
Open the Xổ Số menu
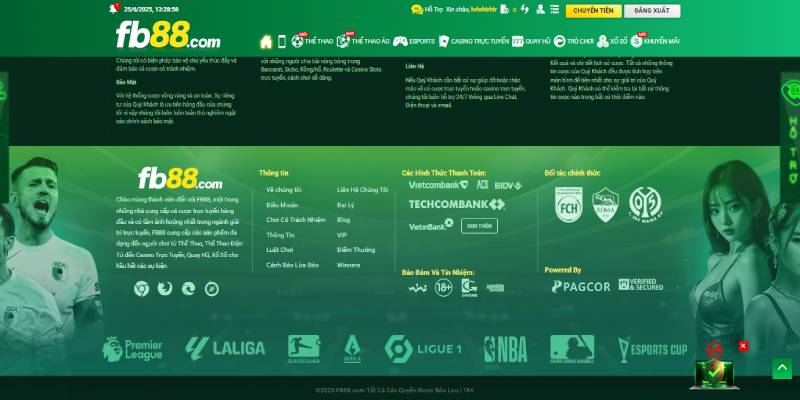[612, 41]
